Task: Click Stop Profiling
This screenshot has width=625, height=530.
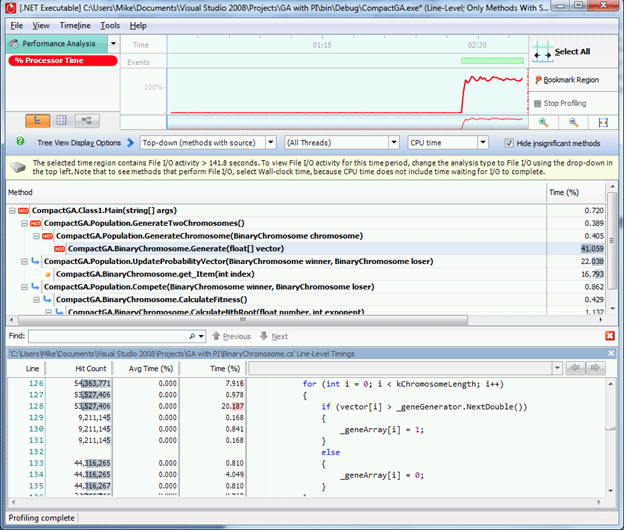Action: pos(560,104)
